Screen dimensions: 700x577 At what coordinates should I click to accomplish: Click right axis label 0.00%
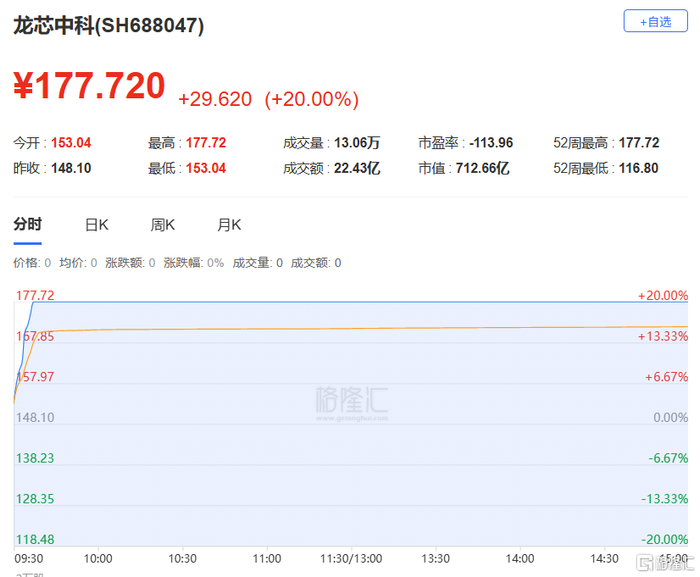[x=671, y=418]
